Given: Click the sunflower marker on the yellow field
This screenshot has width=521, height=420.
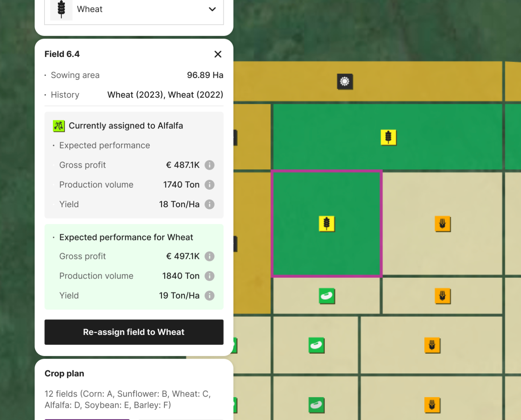Looking at the screenshot, I should click(x=345, y=82).
